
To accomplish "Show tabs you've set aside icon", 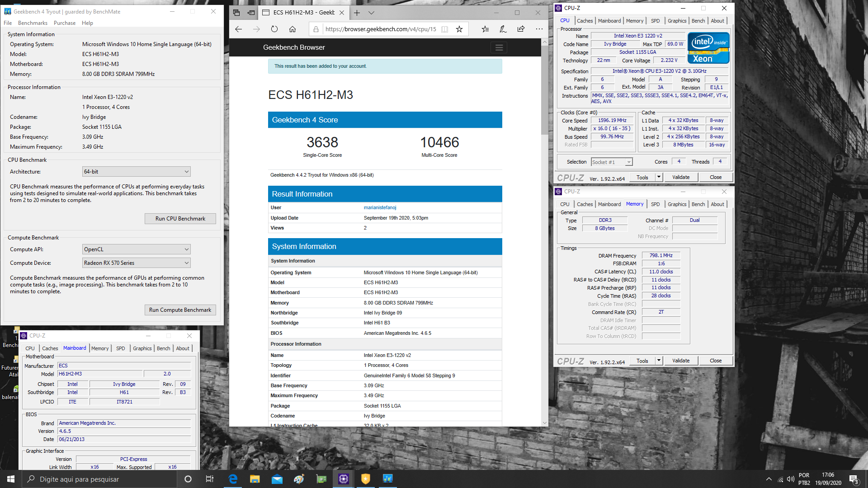I will pos(236,13).
